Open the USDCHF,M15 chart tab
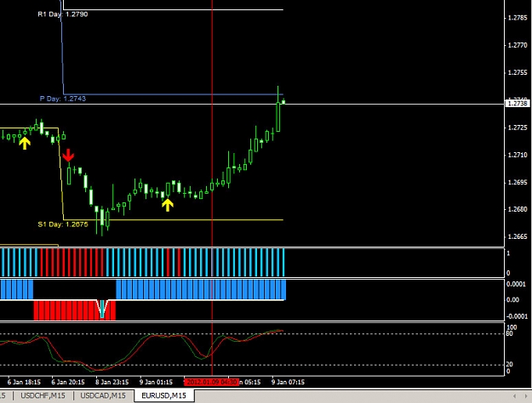 pyautogui.click(x=43, y=395)
